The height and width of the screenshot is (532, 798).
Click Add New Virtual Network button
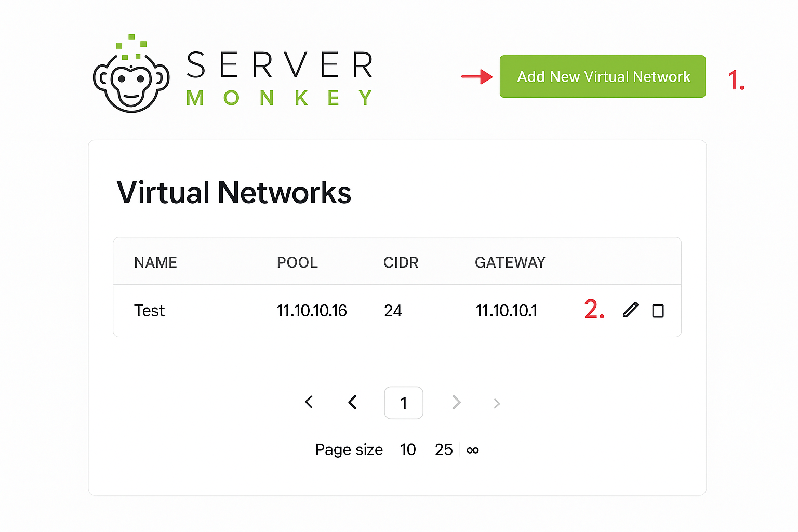pyautogui.click(x=603, y=76)
